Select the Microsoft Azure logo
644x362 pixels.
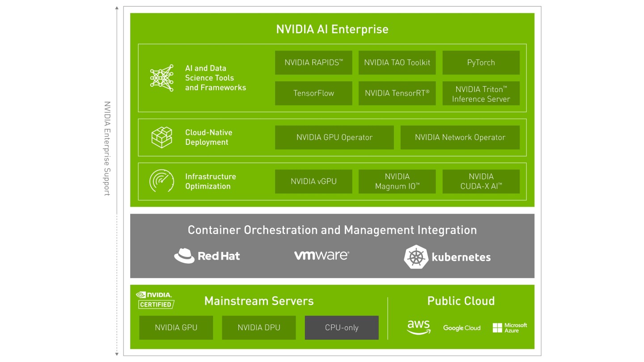coord(510,327)
